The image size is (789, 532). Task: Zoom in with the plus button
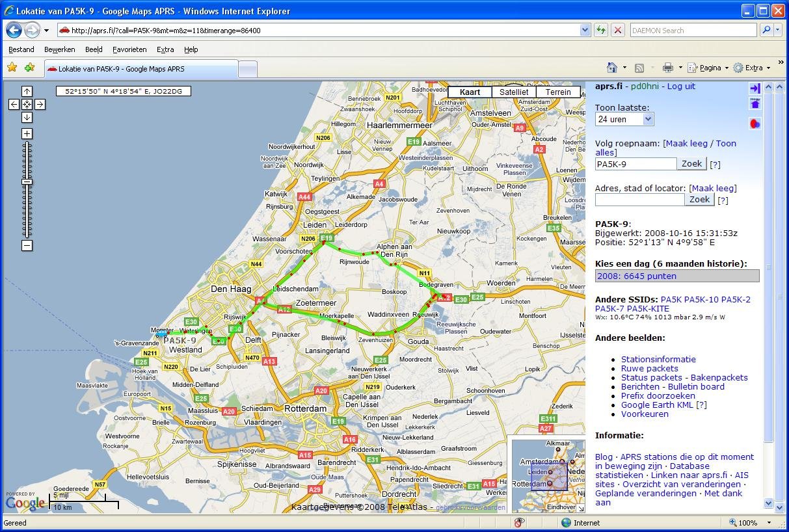click(27, 133)
